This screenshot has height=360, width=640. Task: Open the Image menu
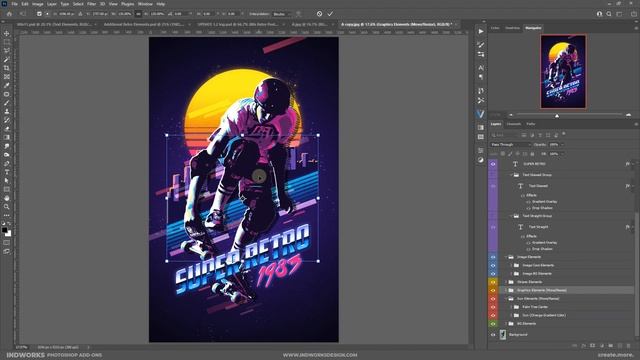38,4
